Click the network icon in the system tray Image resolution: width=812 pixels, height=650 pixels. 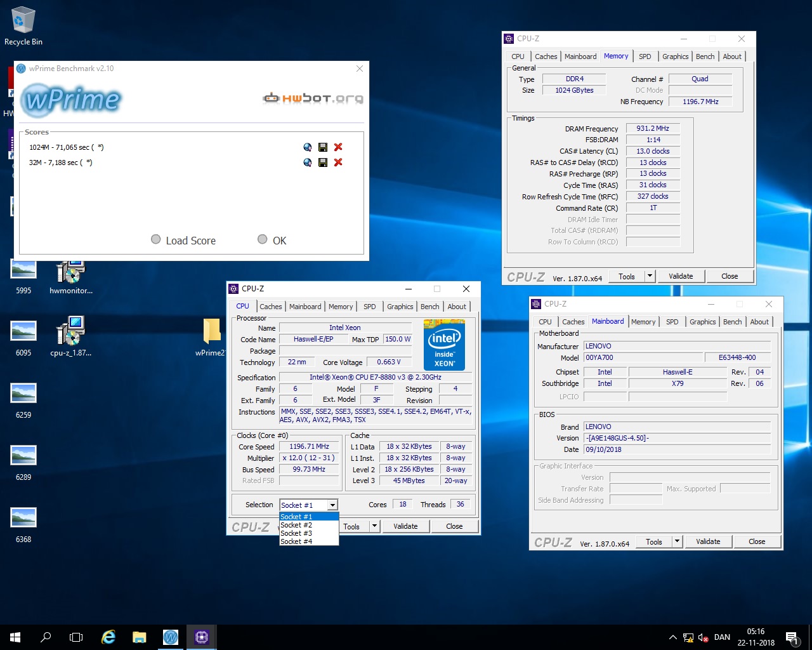pyautogui.click(x=688, y=637)
